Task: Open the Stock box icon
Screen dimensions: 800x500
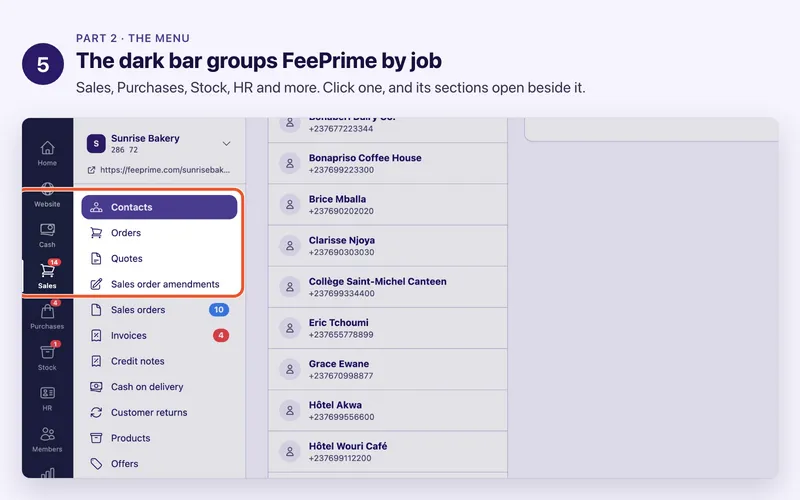Action: (47, 352)
